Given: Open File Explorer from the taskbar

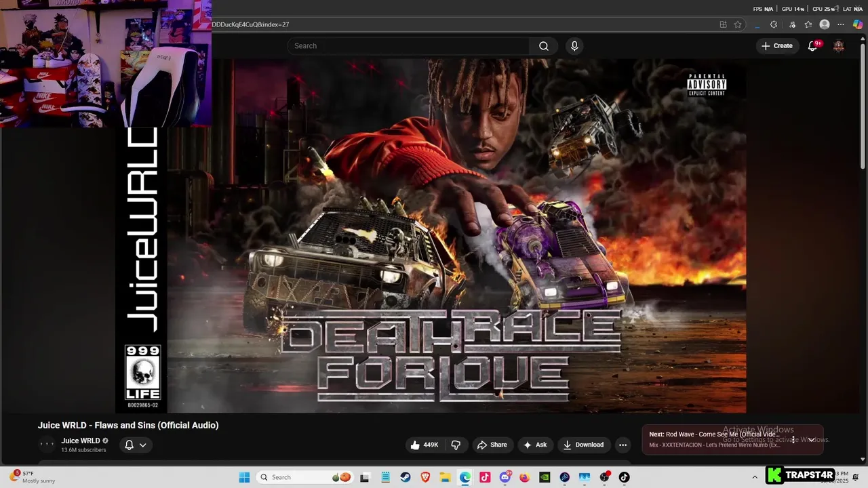Looking at the screenshot, I should (445, 477).
